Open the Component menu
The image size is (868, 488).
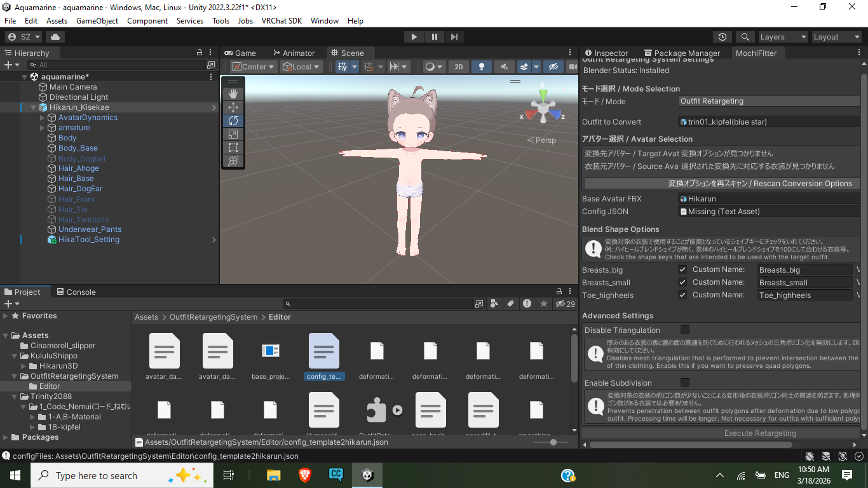(x=147, y=20)
